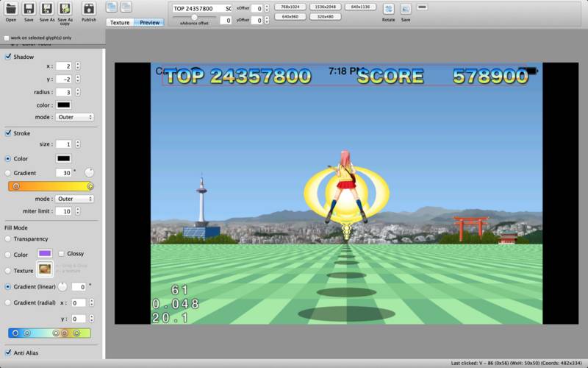This screenshot has height=368, width=588.
Task: Click the game preview image canvas
Action: coord(346,193)
